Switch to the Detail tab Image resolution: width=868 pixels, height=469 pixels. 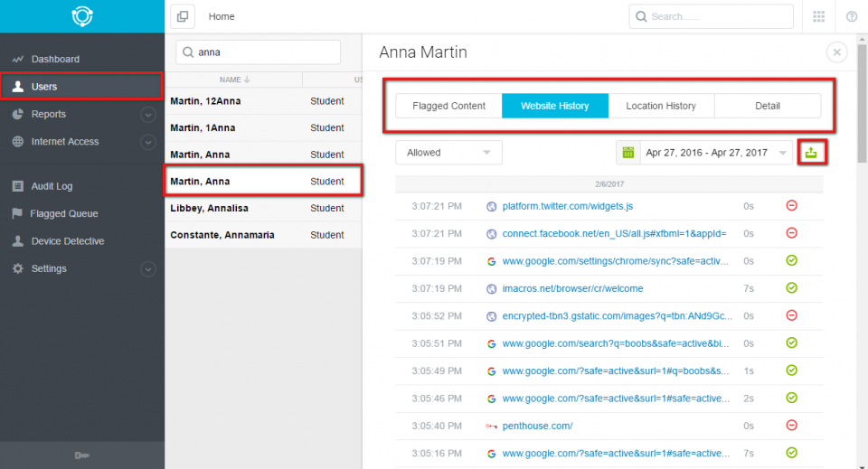768,106
